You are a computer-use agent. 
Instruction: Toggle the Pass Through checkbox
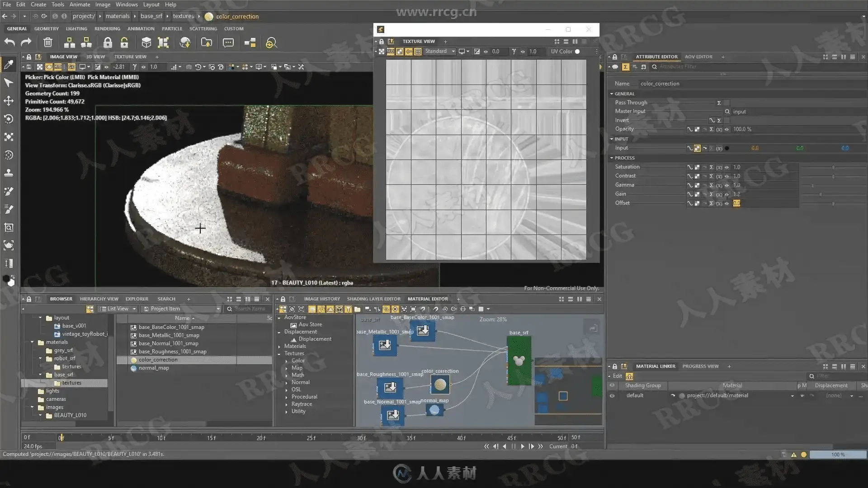[726, 103]
